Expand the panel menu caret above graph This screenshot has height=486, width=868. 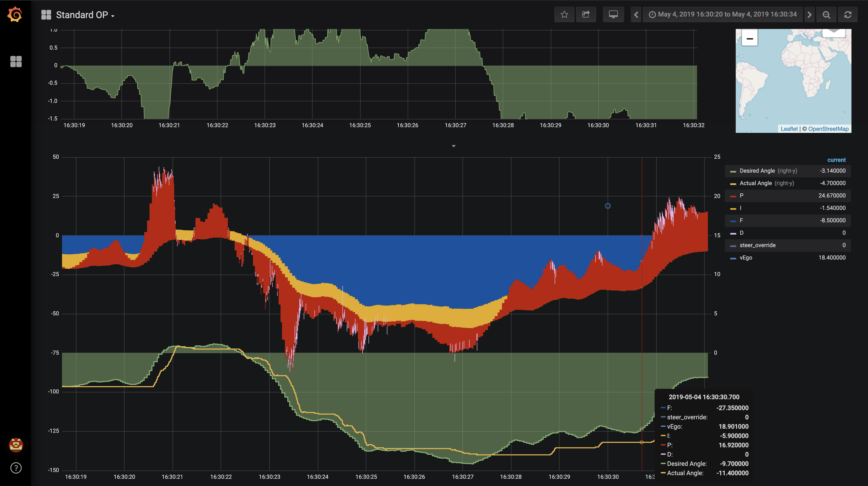click(454, 146)
